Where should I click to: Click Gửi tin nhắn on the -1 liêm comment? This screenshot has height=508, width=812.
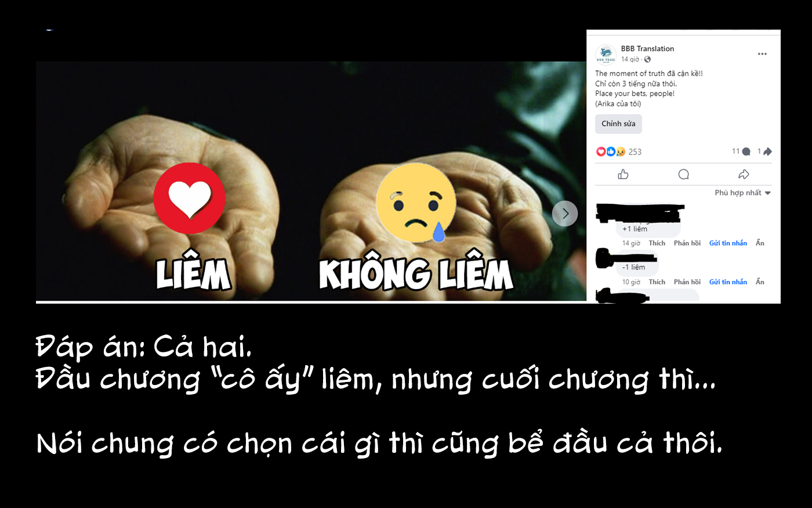[x=728, y=282]
